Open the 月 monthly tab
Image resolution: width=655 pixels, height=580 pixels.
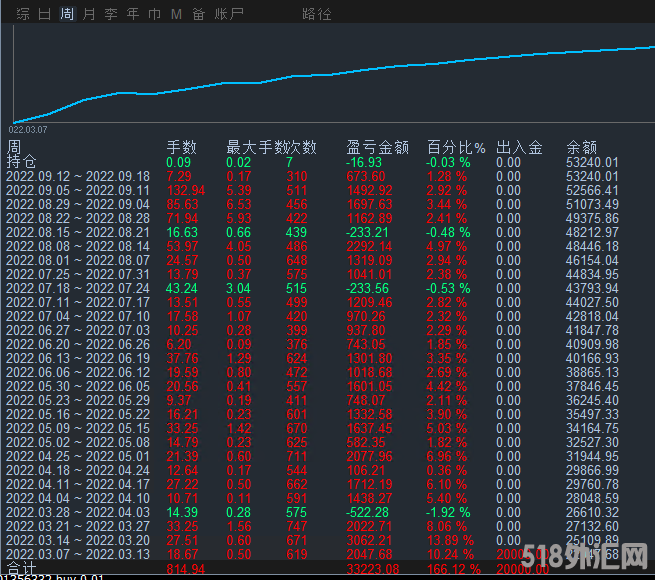pyautogui.click(x=89, y=14)
